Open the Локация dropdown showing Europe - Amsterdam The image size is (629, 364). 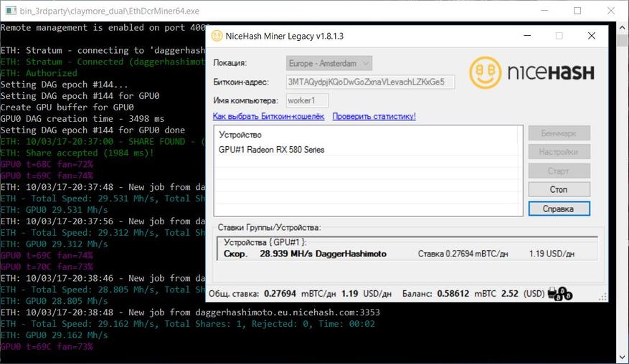[329, 63]
